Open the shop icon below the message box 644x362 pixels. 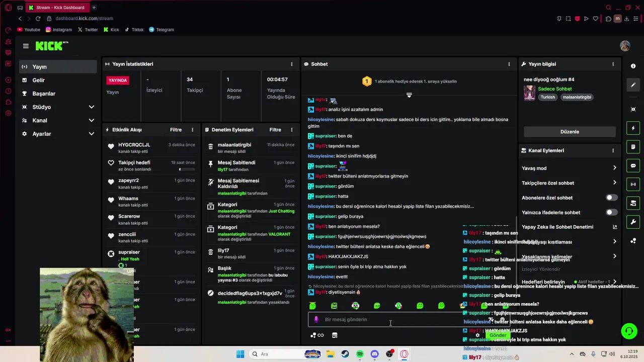point(335,335)
